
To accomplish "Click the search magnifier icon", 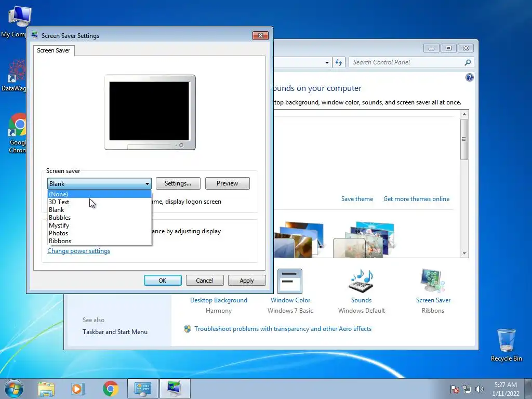I will pyautogui.click(x=468, y=62).
